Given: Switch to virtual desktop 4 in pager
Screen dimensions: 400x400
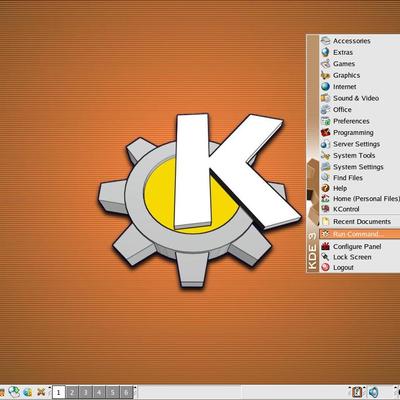Looking at the screenshot, I should pyautogui.click(x=99, y=392).
